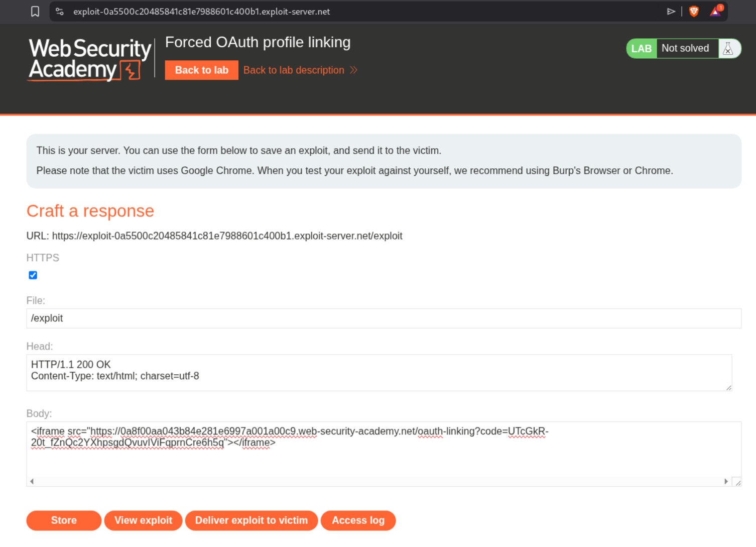Open the Back to lab description link

[294, 70]
